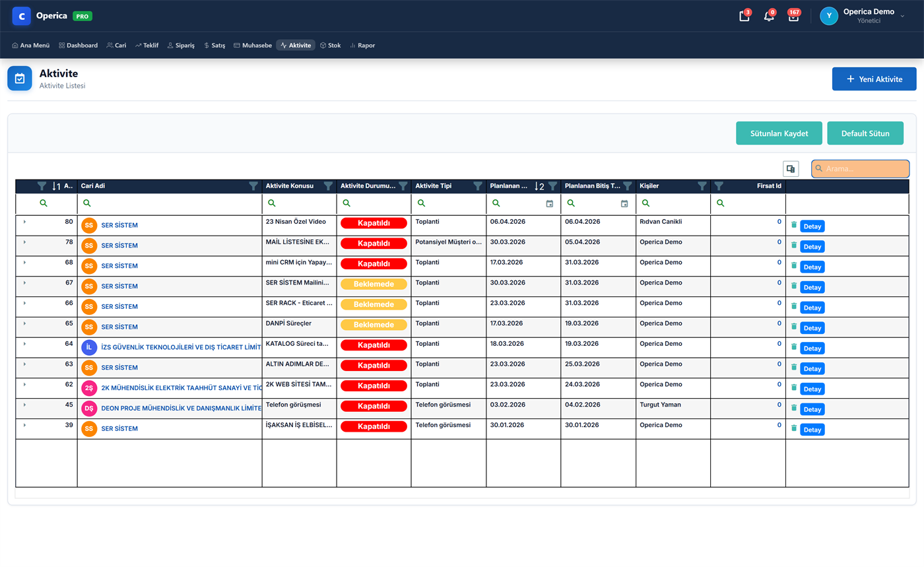Delete activity 67 with trash icon
The width and height of the screenshot is (924, 567).
794,286
